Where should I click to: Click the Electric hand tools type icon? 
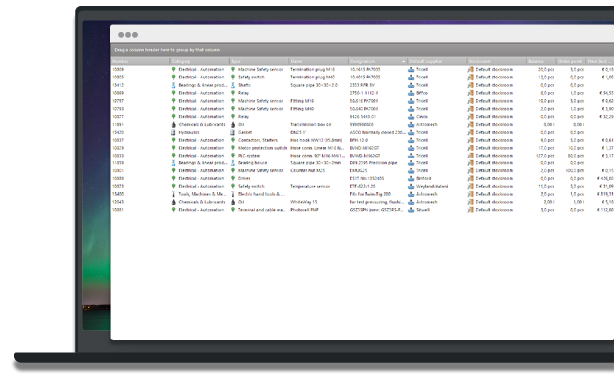[x=233, y=194]
